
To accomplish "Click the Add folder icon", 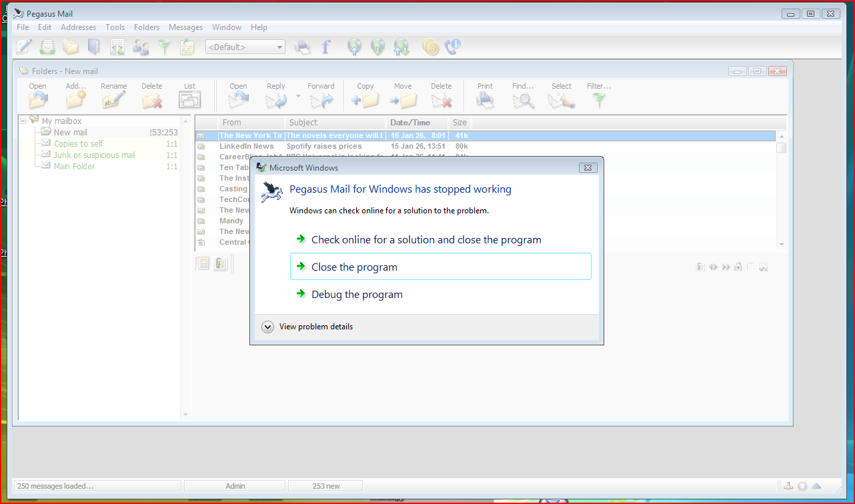I will 76,100.
